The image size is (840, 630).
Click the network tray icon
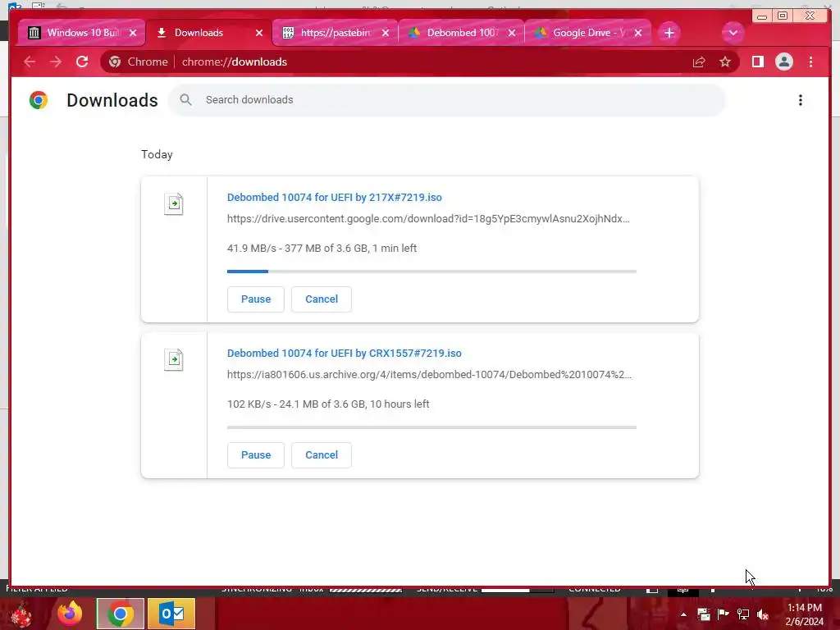(743, 614)
